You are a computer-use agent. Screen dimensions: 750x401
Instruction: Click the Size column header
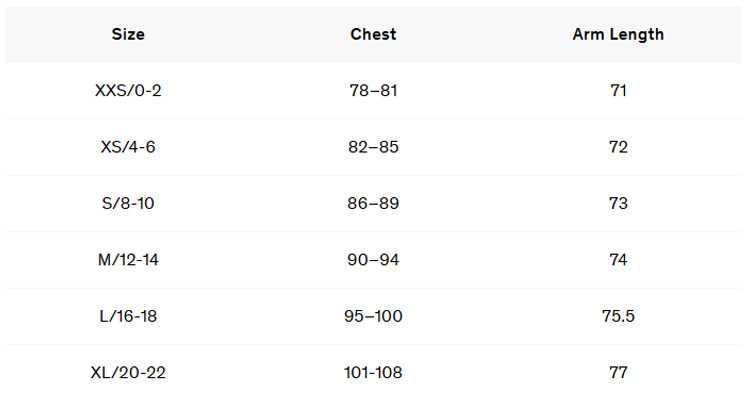pos(128,34)
